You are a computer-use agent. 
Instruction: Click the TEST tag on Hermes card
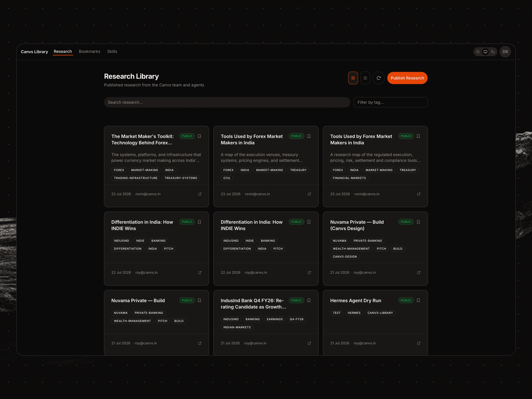pyautogui.click(x=337, y=313)
